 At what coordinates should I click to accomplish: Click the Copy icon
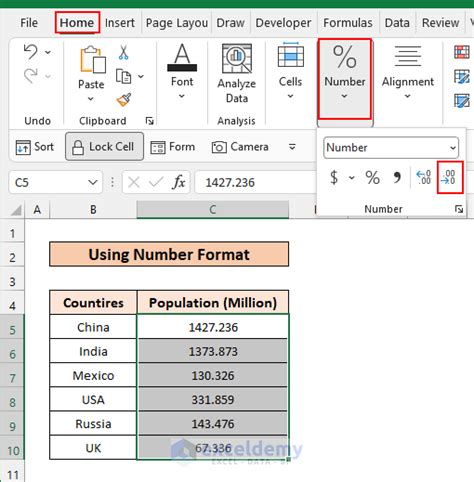click(123, 76)
